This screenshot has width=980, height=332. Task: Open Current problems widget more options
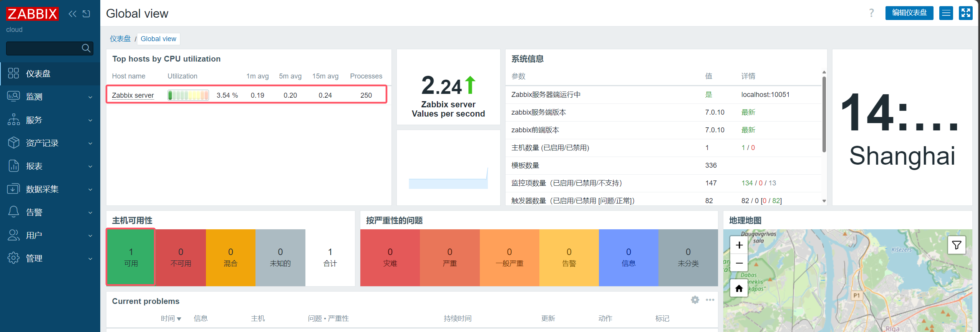710,300
